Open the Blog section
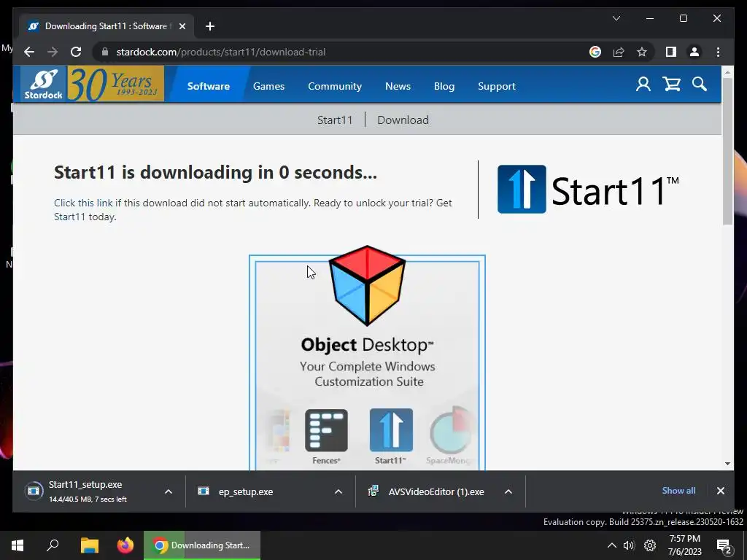The height and width of the screenshot is (560, 747). point(444,86)
